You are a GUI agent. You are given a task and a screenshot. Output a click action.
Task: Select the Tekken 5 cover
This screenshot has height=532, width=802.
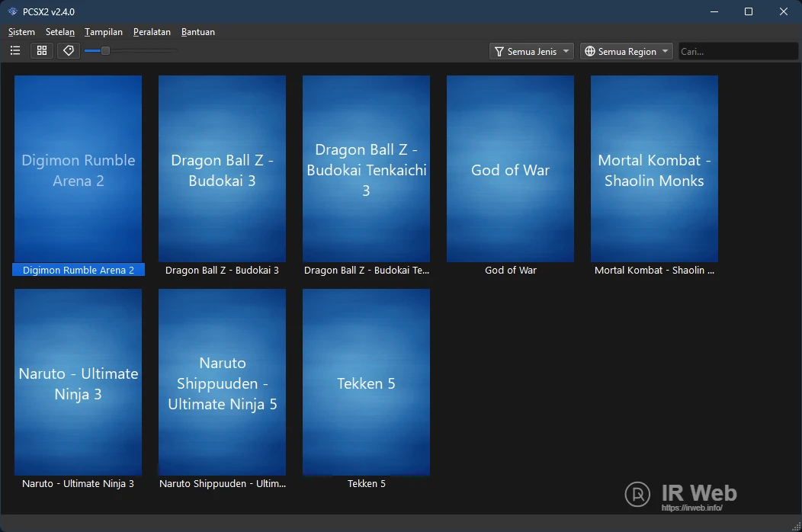point(366,383)
